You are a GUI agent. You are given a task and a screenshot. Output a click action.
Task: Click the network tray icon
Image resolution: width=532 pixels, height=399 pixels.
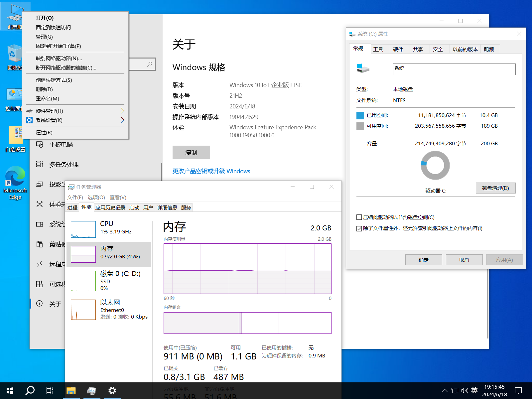coord(455,391)
